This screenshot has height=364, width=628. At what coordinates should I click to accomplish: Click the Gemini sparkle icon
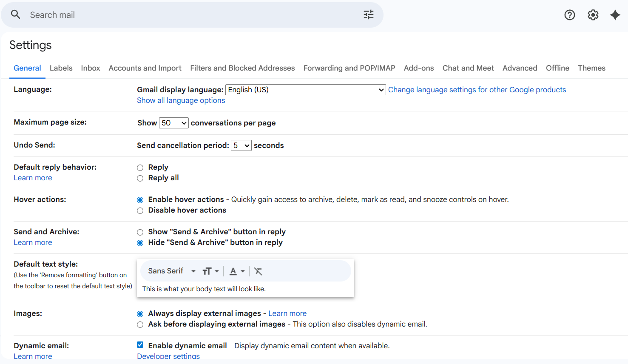pyautogui.click(x=615, y=14)
